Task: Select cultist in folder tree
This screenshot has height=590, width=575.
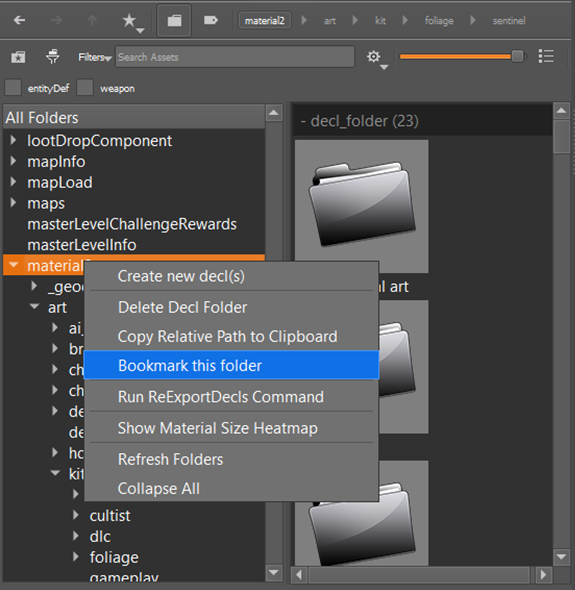Action: 110,515
